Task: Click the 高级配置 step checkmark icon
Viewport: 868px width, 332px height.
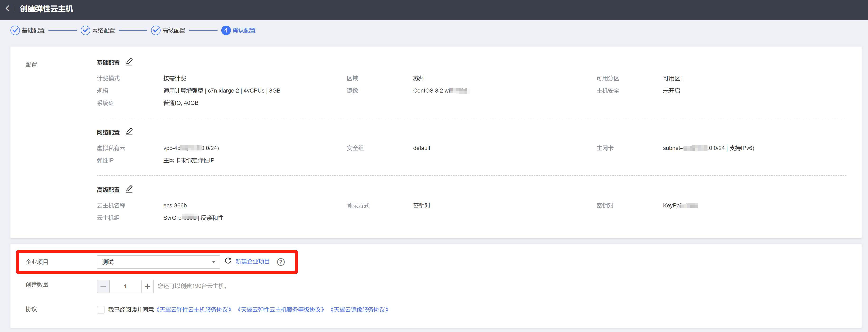Action: tap(155, 30)
